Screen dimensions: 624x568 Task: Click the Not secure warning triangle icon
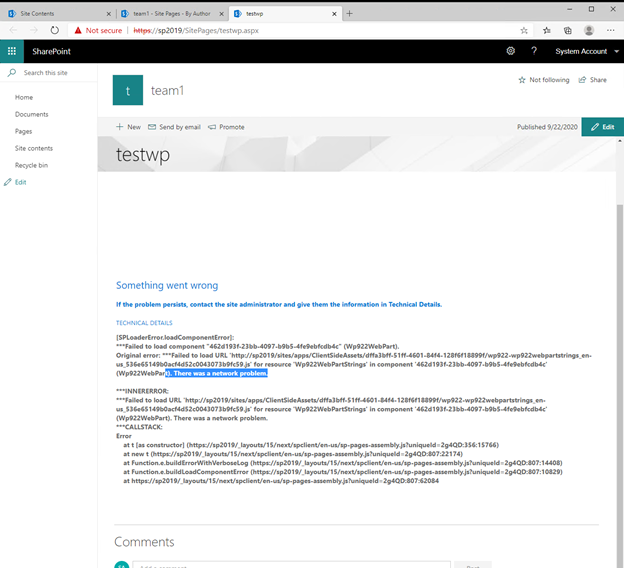tap(78, 30)
